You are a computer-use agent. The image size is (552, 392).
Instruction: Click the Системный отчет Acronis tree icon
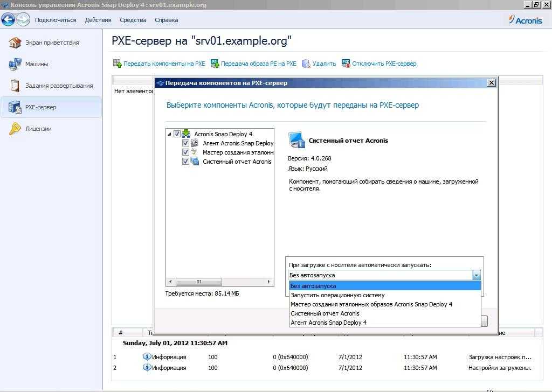tap(195, 162)
